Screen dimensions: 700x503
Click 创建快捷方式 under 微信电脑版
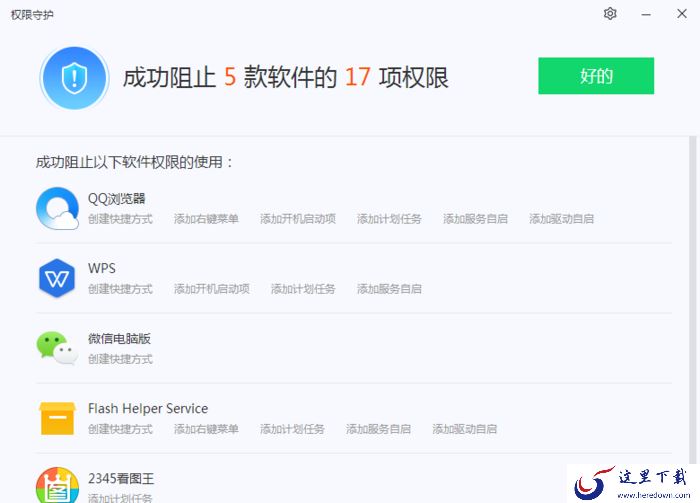(x=120, y=359)
